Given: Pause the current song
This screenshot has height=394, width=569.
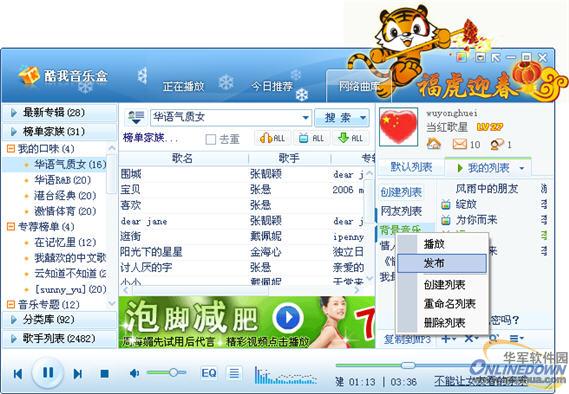Looking at the screenshot, I should tap(48, 372).
